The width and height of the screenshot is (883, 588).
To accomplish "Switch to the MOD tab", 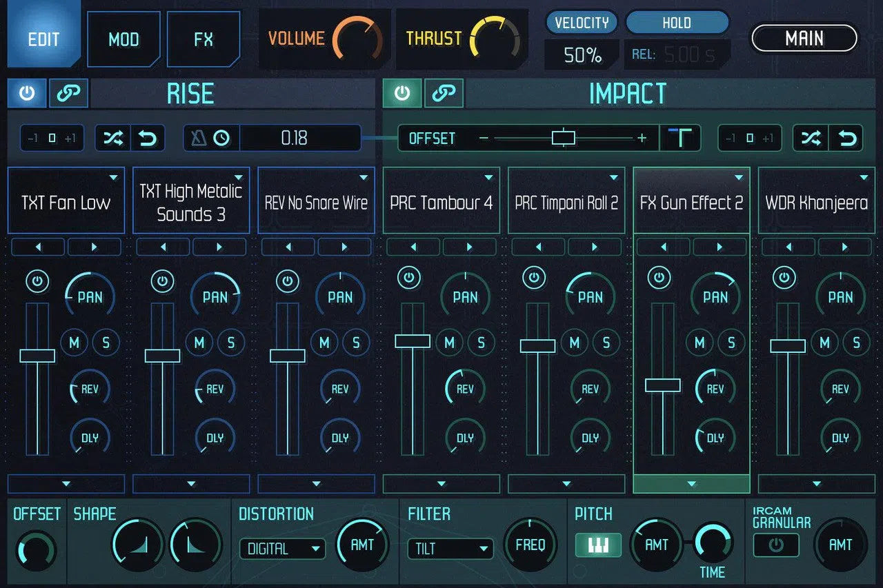I will 123,39.
